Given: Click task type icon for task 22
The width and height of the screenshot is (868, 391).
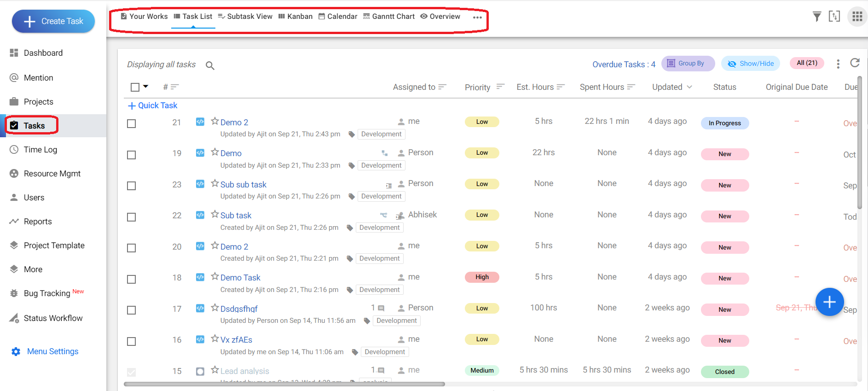Looking at the screenshot, I should pyautogui.click(x=200, y=215).
